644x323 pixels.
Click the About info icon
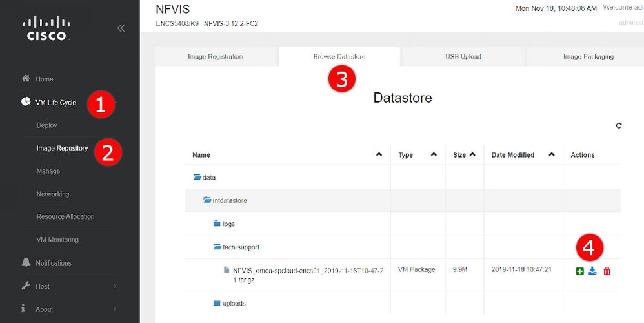[24, 308]
